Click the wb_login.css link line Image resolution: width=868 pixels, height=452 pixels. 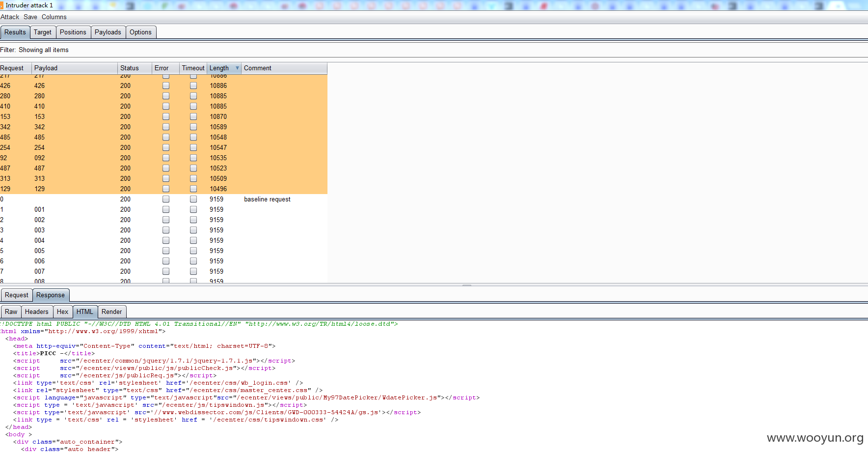(158, 383)
